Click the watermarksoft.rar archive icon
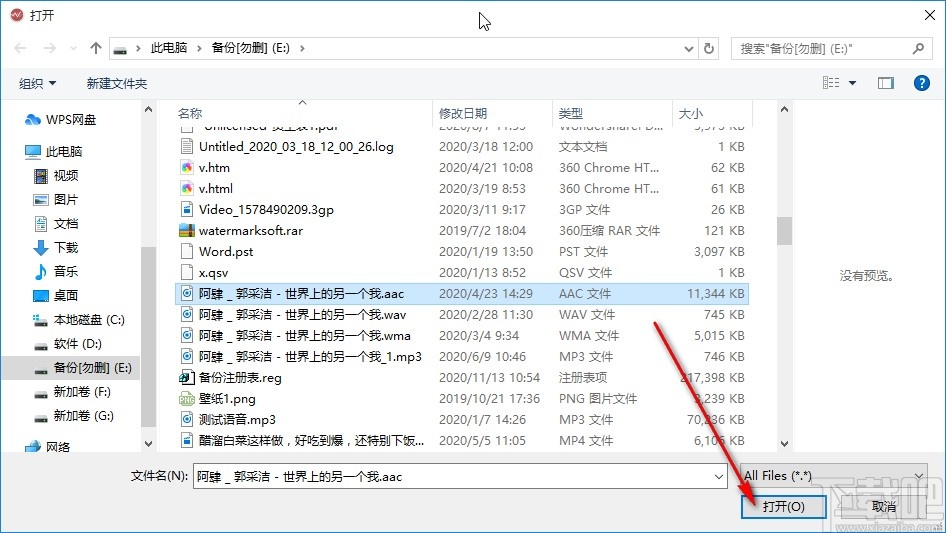Image resolution: width=946 pixels, height=533 pixels. point(187,231)
